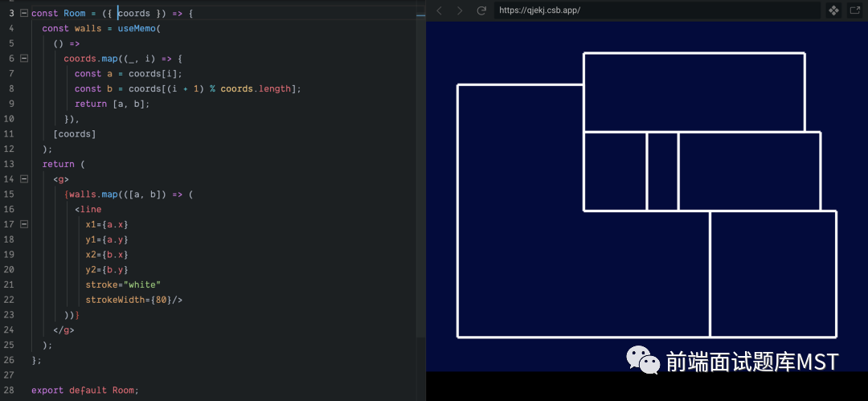Click the y2={b.y} attribute

107,270
